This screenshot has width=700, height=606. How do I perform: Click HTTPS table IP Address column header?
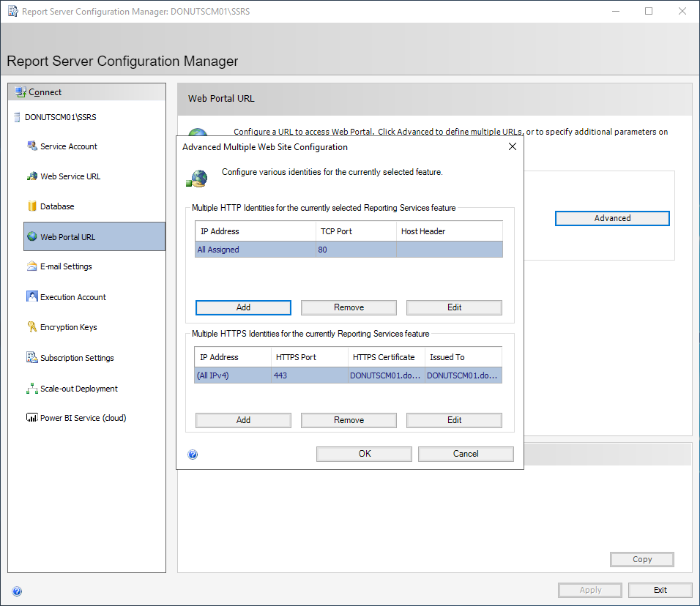[233, 357]
